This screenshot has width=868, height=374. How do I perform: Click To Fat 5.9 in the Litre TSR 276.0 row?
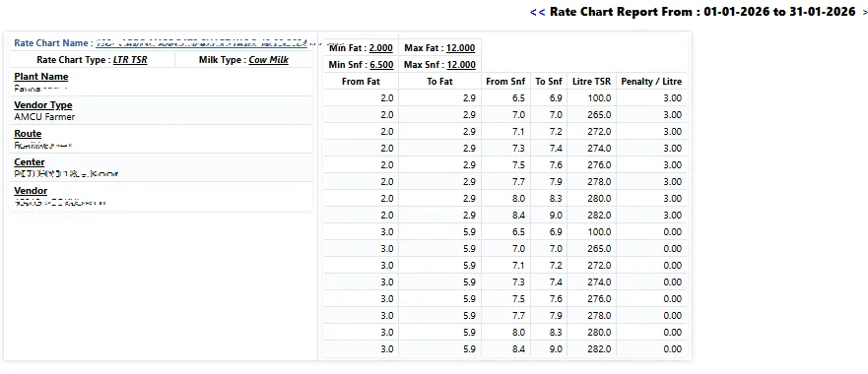point(469,299)
